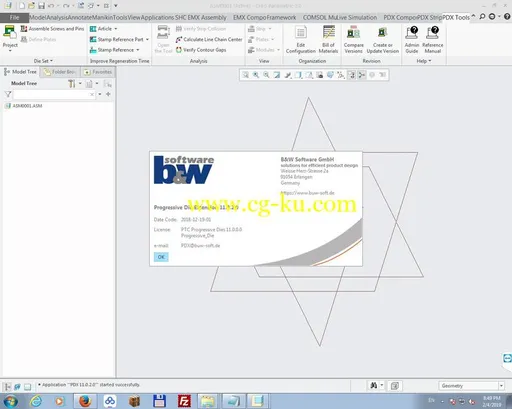Click the Windows Start button

11,401
